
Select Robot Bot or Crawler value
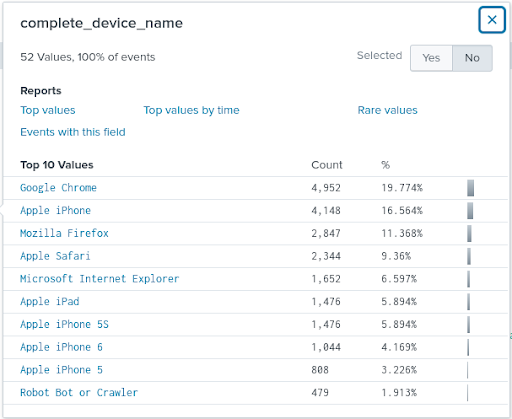(79, 393)
